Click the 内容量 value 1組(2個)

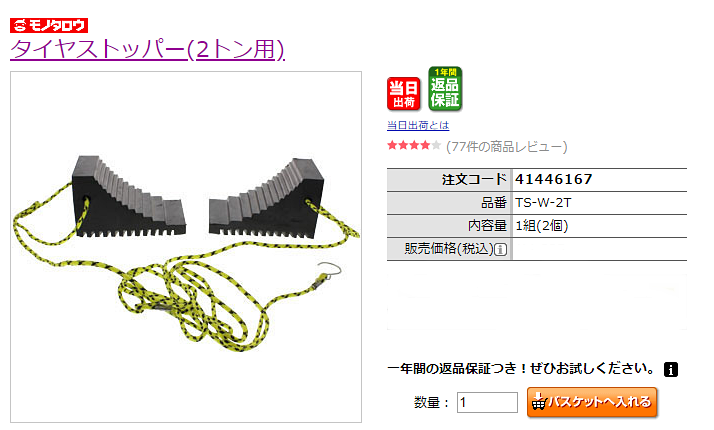(541, 225)
